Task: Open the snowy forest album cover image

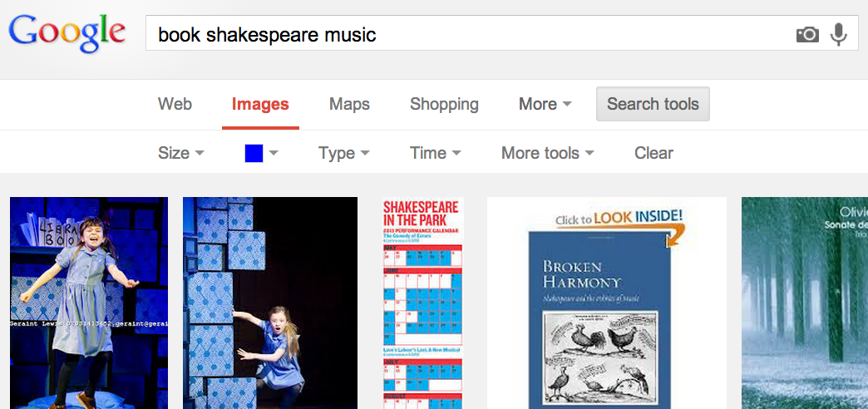Action: 805,303
